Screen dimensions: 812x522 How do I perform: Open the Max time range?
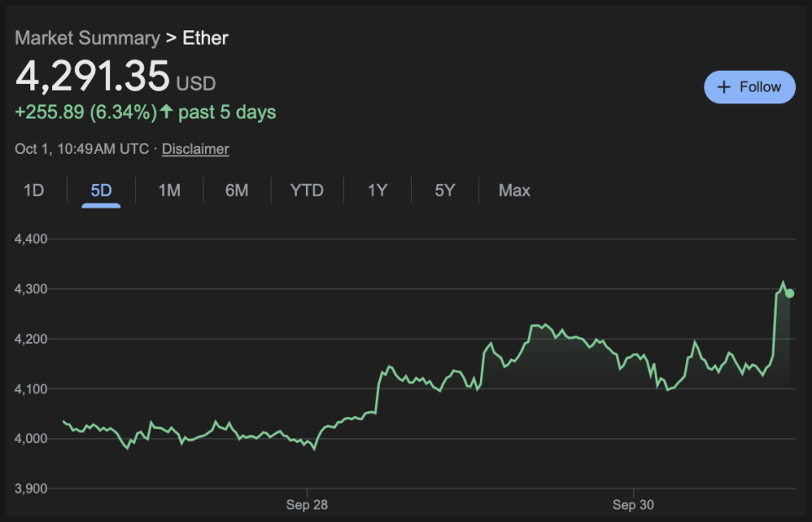pyautogui.click(x=514, y=191)
